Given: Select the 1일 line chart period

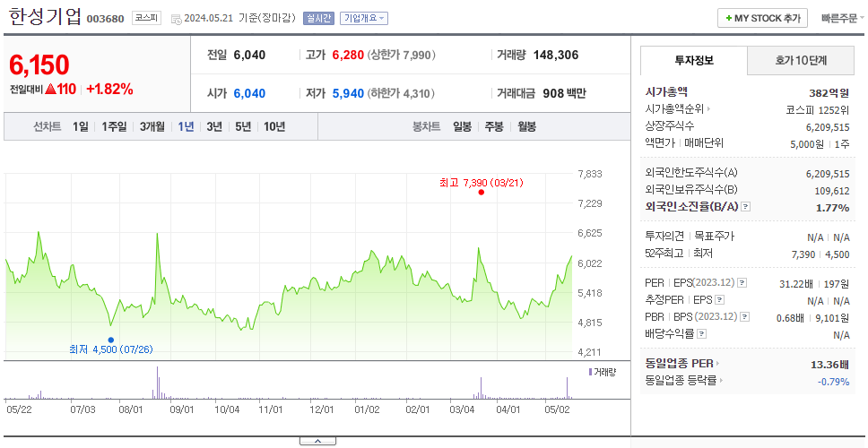Looking at the screenshot, I should (x=81, y=126).
